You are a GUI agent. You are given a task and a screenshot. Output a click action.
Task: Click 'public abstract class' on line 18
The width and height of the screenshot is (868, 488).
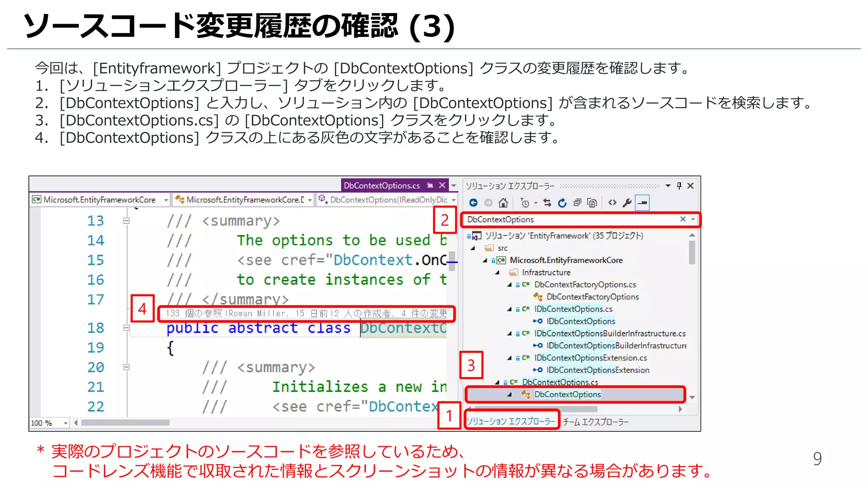259,328
